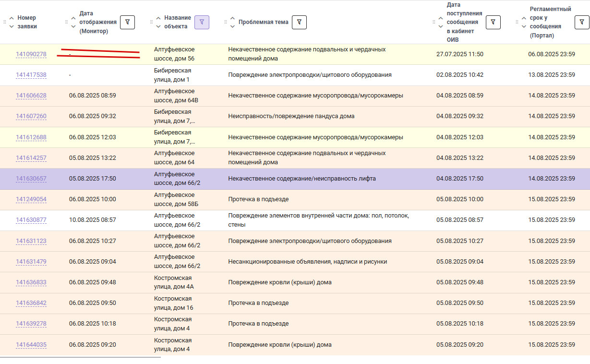Screen dimensions: 590x364
Task: Click drag handle of Дата поступления сообщения column
Action: point(434,22)
